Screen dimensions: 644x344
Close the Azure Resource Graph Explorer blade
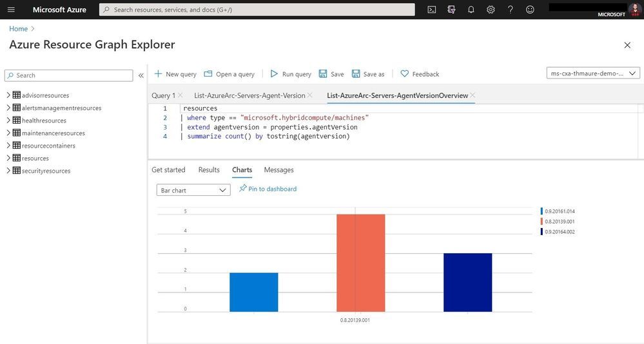[627, 45]
